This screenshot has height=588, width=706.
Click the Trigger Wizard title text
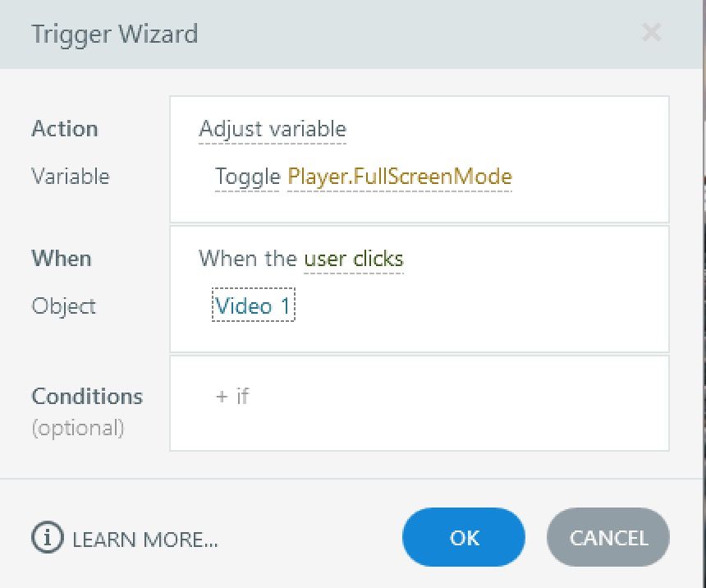114,34
